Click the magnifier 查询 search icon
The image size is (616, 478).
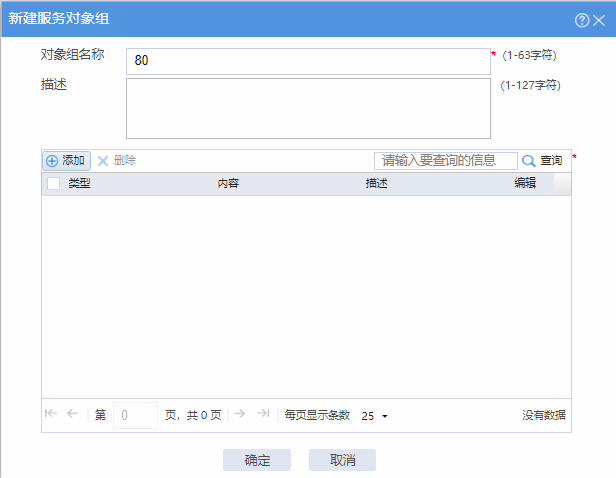pyautogui.click(x=528, y=160)
